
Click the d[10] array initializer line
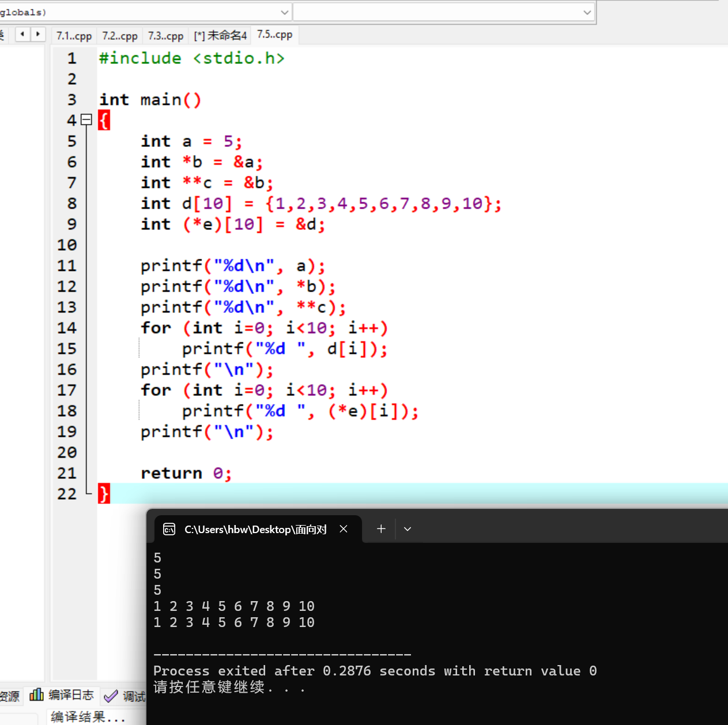click(x=321, y=203)
